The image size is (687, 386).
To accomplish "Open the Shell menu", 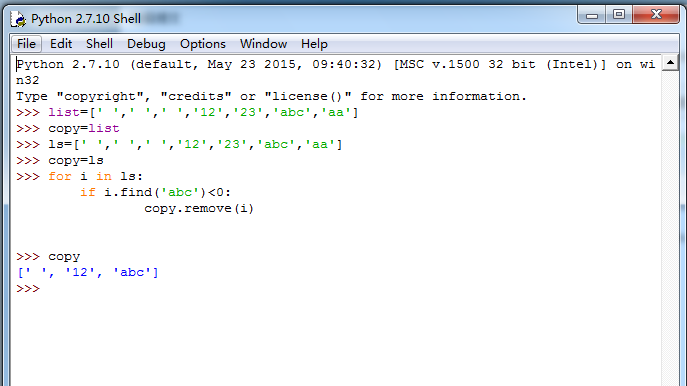I will (99, 44).
